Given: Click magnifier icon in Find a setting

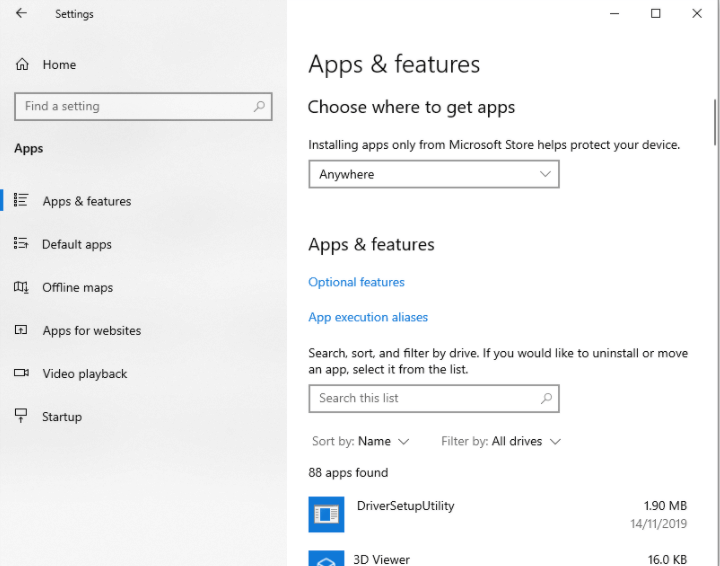Looking at the screenshot, I should (259, 106).
